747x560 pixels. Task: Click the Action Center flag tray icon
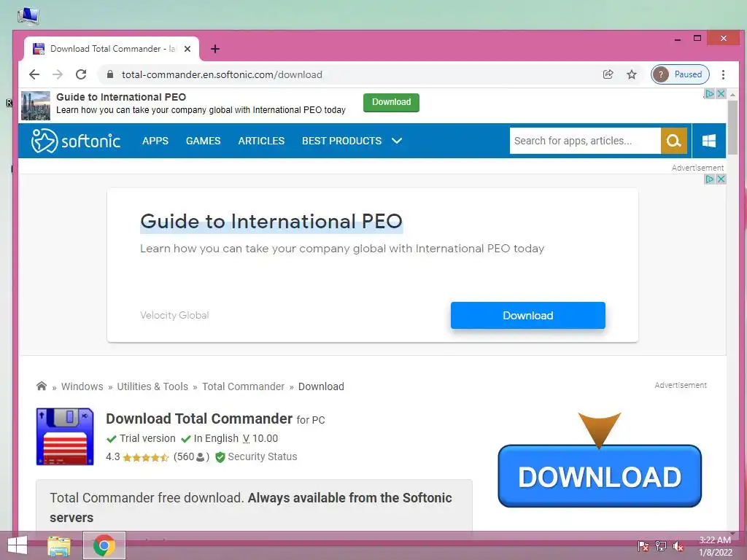[643, 545]
